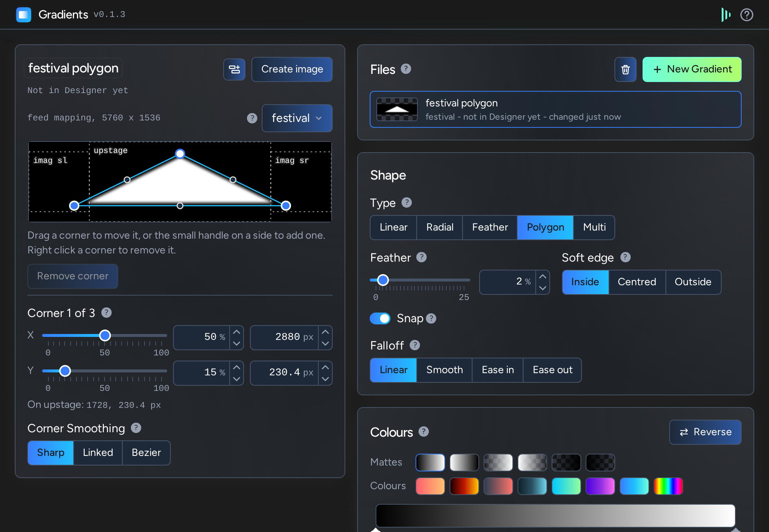Delete gradient with the trash icon
The image size is (769, 532).
point(625,69)
